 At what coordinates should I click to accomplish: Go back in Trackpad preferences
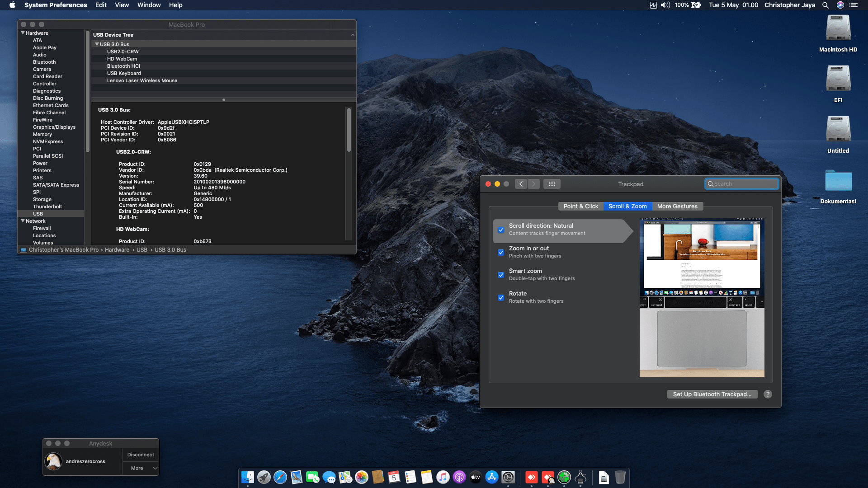(521, 184)
